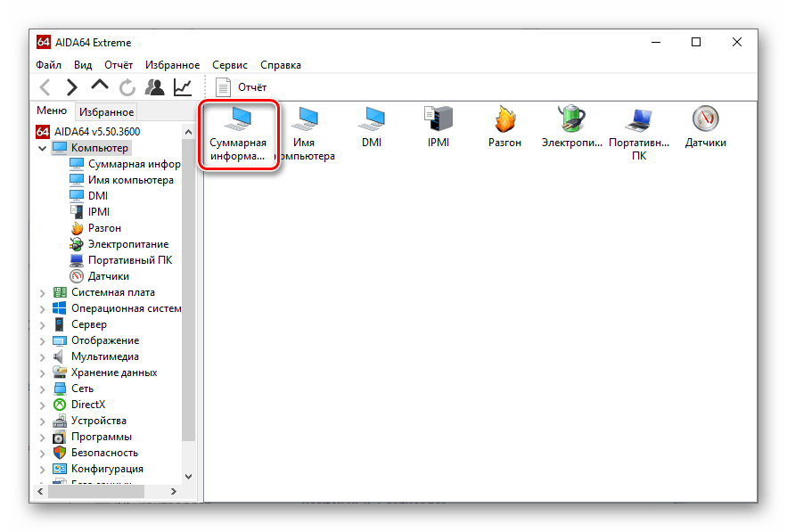Open DMI icon in right pane
The image size is (787, 532).
coord(372,127)
